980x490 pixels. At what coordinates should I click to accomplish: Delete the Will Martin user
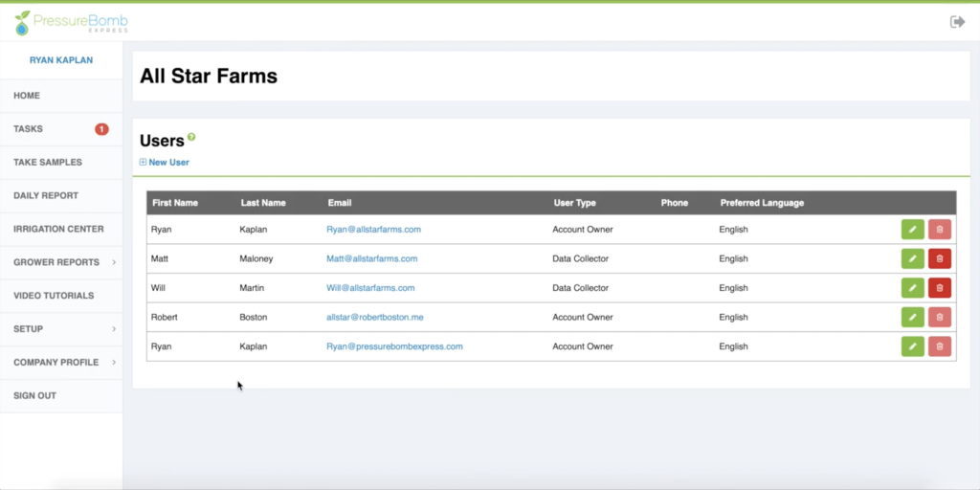(940, 288)
